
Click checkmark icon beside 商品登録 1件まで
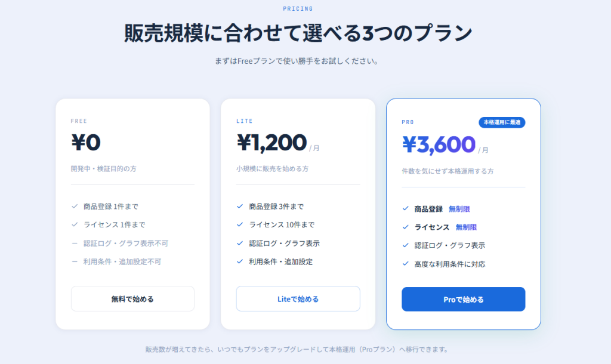click(x=75, y=206)
